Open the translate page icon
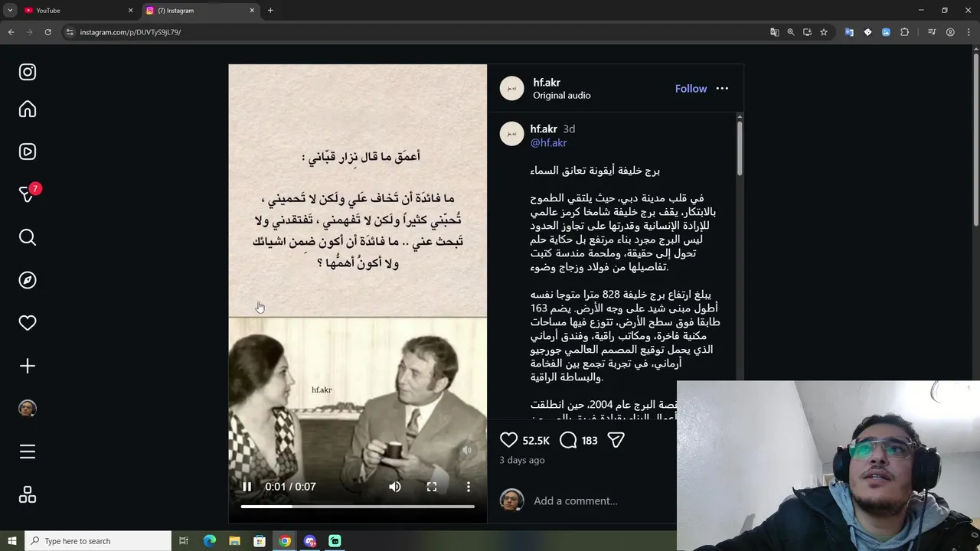 click(x=775, y=32)
